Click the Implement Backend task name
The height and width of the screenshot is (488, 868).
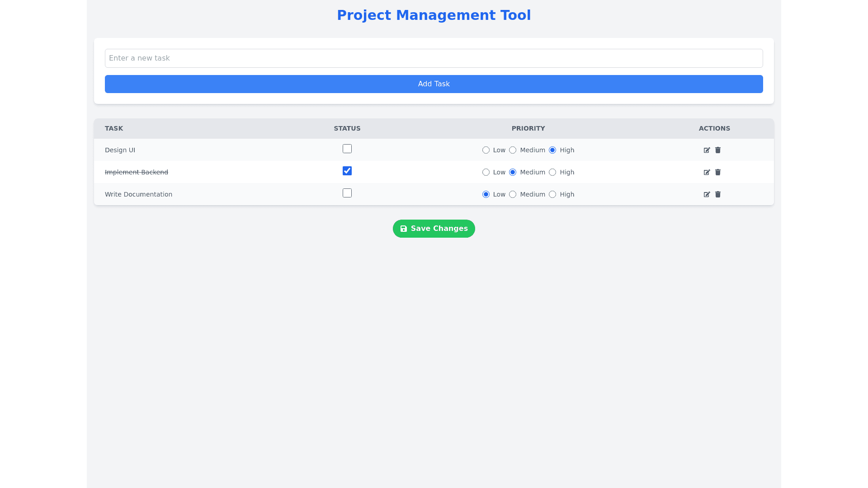coord(137,172)
